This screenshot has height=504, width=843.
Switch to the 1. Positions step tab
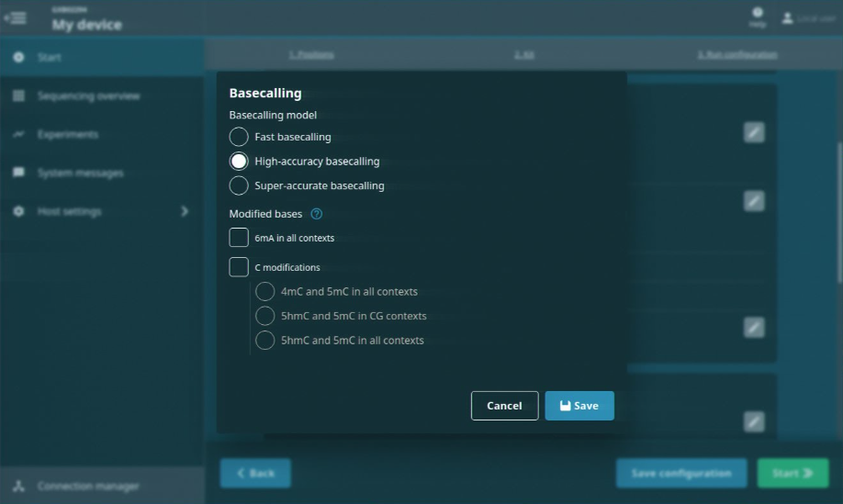coord(311,55)
